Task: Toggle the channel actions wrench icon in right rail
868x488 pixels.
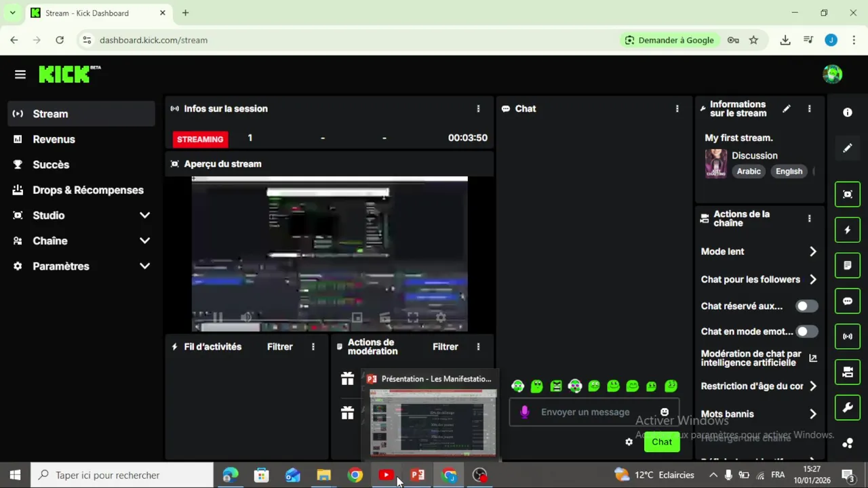Action: (847, 407)
